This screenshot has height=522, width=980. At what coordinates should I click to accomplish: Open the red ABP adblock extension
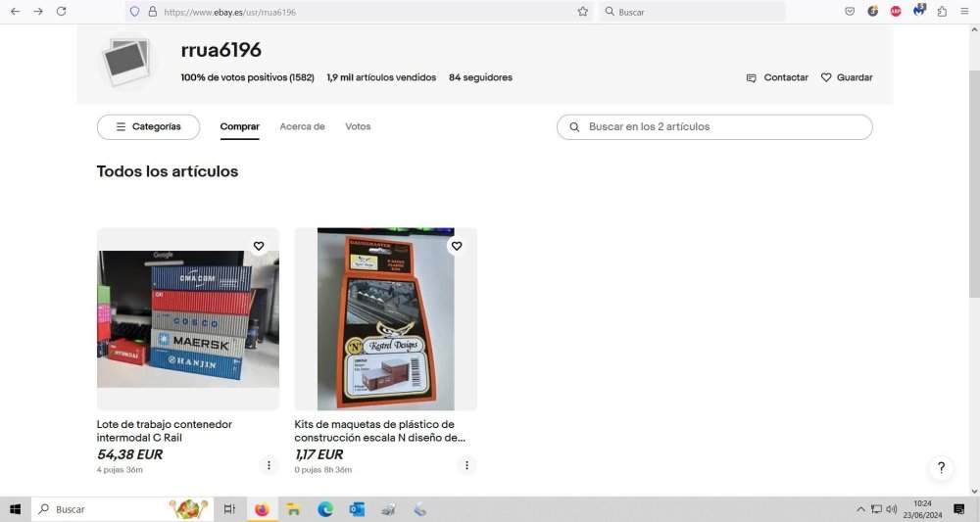(x=896, y=11)
